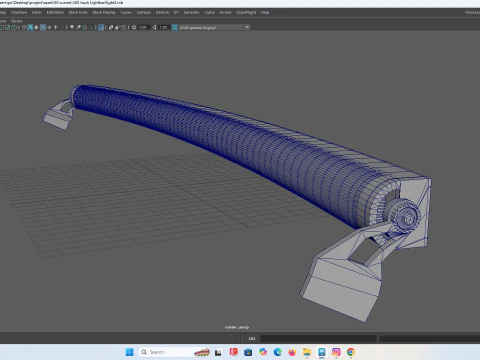Click the MEL script language label
Screen dimensions: 480x360
coord(252,338)
